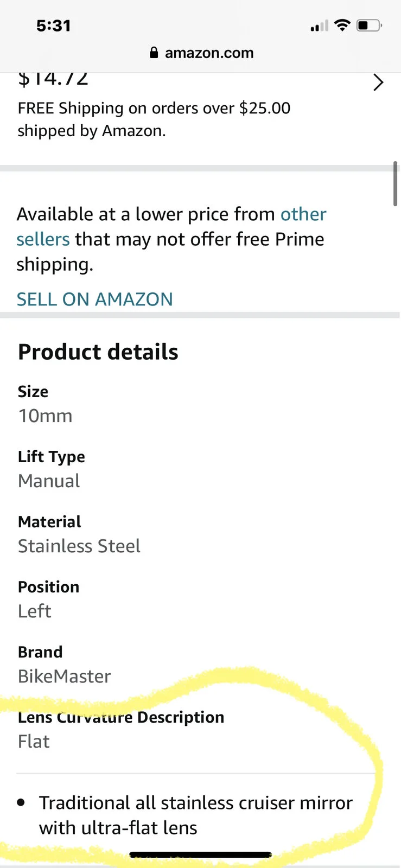The height and width of the screenshot is (868, 401).
Task: Click the page scrollbar indicator
Action: [396, 183]
